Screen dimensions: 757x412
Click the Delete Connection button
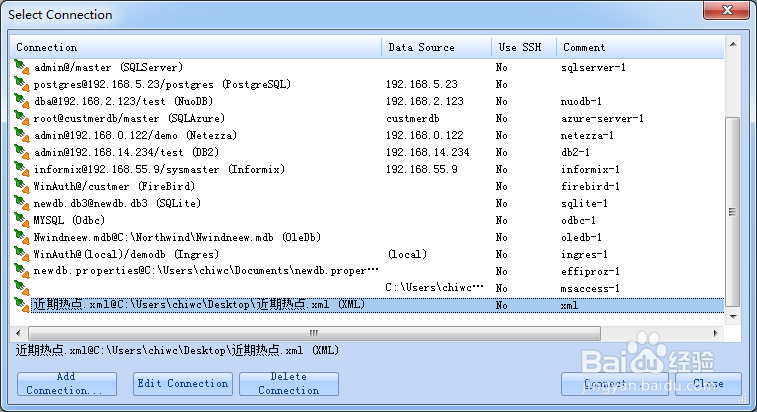tap(289, 384)
